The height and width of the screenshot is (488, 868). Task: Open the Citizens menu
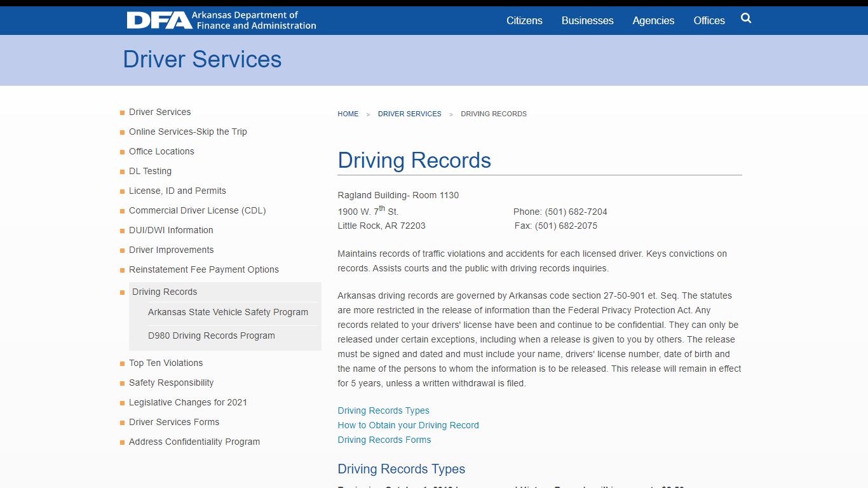[524, 20]
